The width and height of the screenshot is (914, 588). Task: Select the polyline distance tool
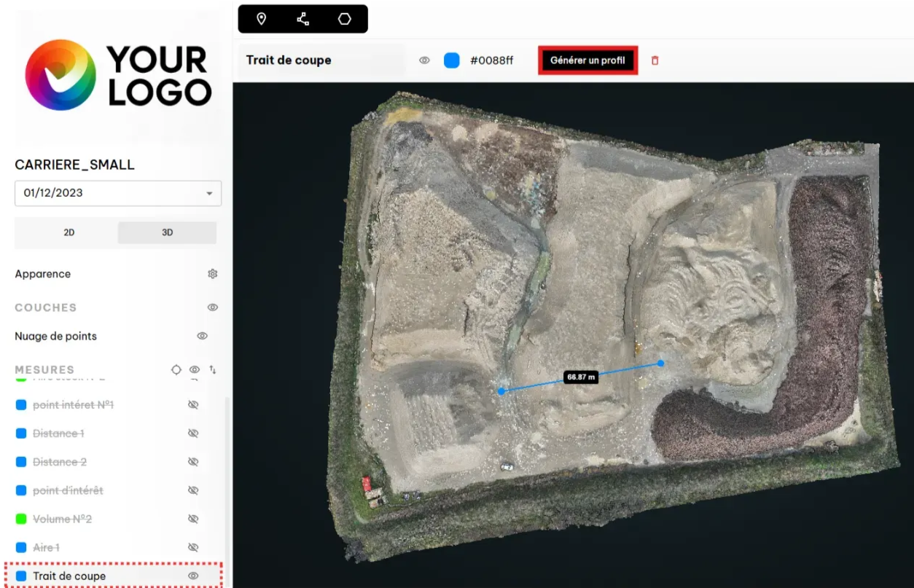click(x=302, y=19)
